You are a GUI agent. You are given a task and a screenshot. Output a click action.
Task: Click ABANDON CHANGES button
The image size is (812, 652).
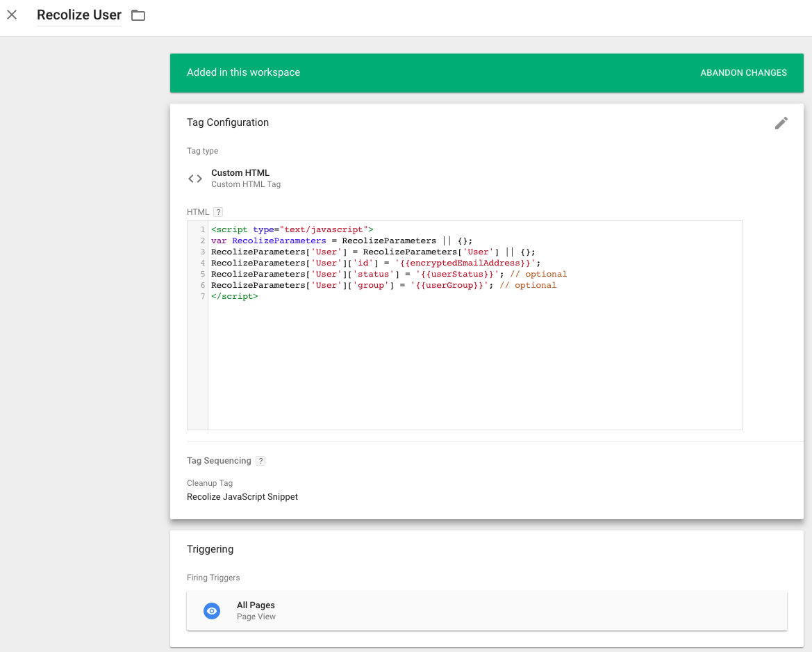click(x=743, y=72)
